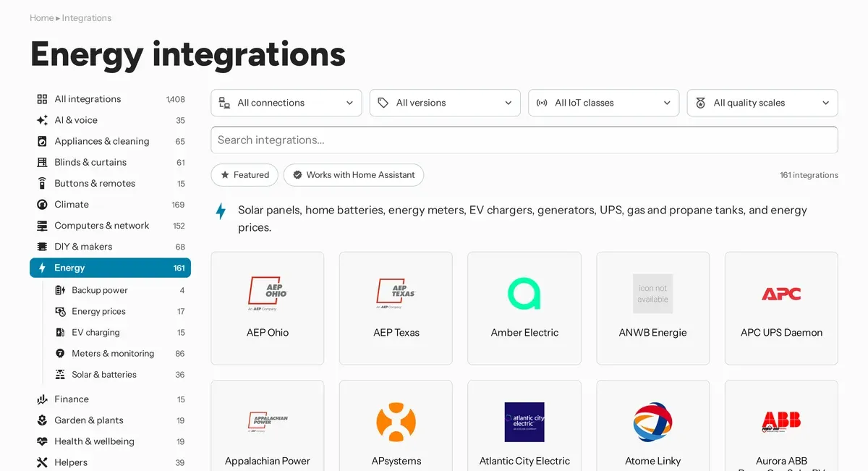Image resolution: width=868 pixels, height=471 pixels.
Task: Click the APsystems name text
Action: [x=396, y=461]
